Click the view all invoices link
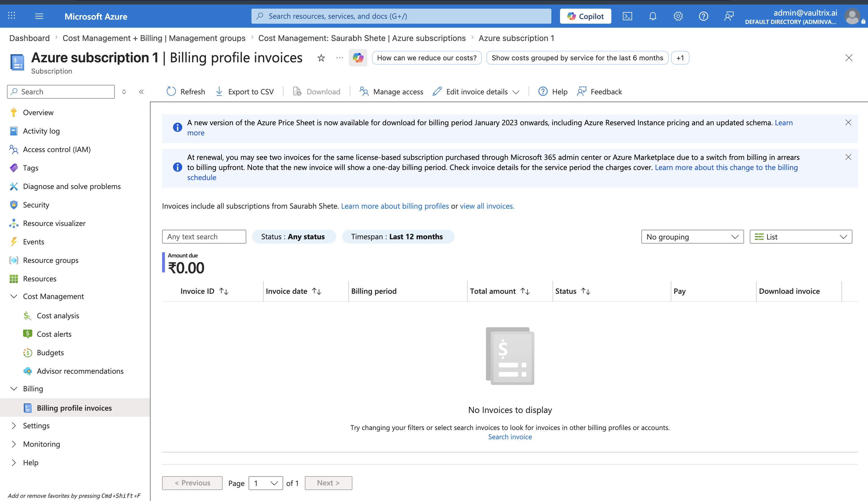This screenshot has width=868, height=501. click(487, 206)
